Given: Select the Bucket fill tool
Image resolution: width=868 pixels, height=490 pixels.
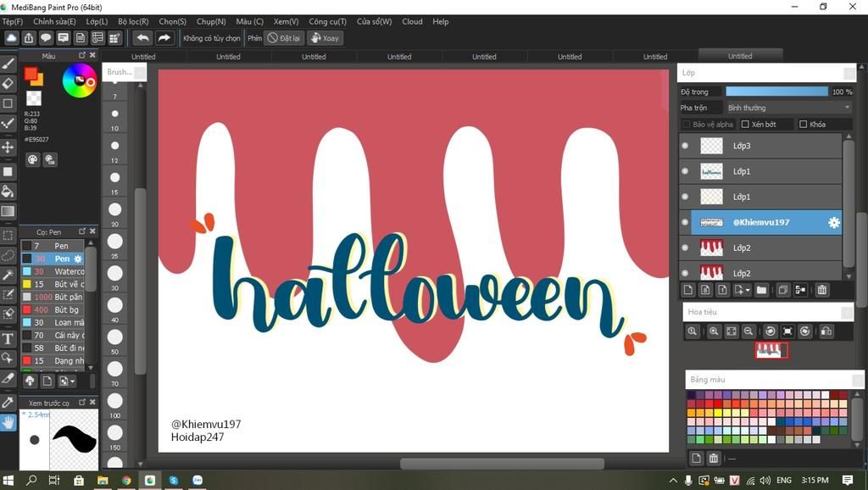Looking at the screenshot, I should point(8,192).
